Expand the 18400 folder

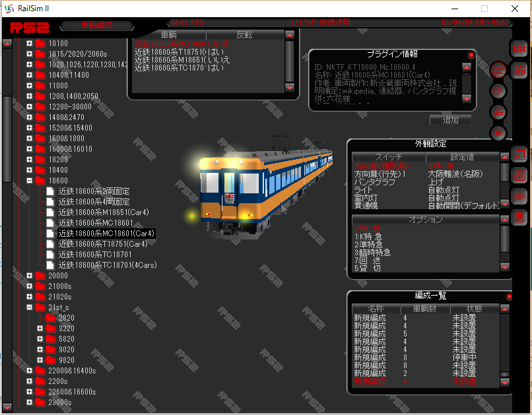tap(30, 170)
